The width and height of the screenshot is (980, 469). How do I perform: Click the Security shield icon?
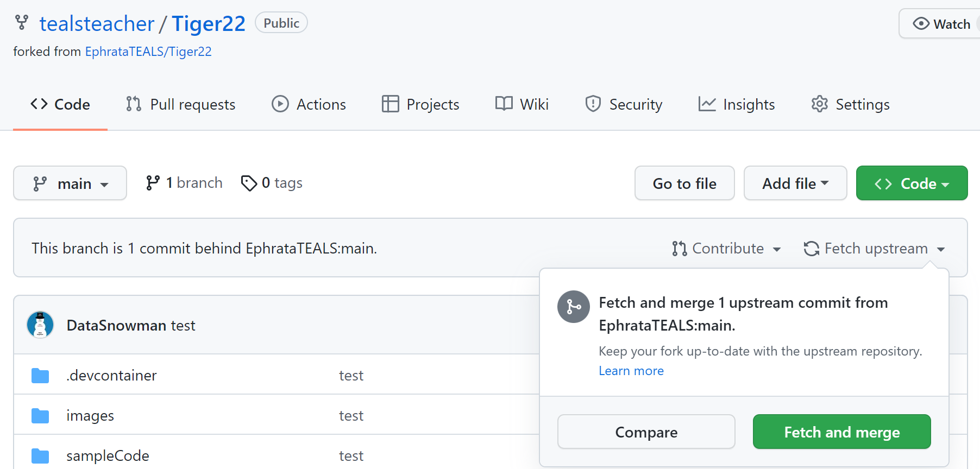[593, 104]
